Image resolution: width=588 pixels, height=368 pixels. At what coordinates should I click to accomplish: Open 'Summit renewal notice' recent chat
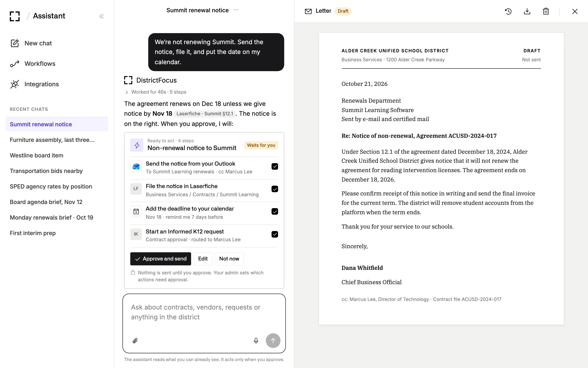pos(57,124)
